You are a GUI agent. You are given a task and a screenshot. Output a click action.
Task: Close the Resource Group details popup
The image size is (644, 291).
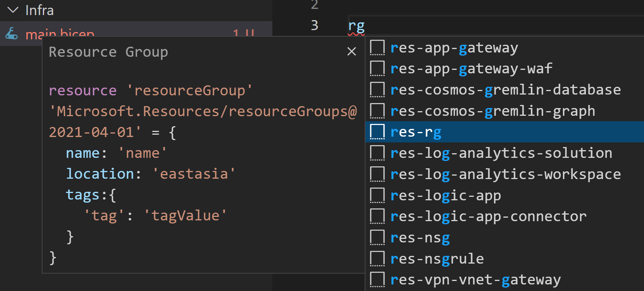352,51
